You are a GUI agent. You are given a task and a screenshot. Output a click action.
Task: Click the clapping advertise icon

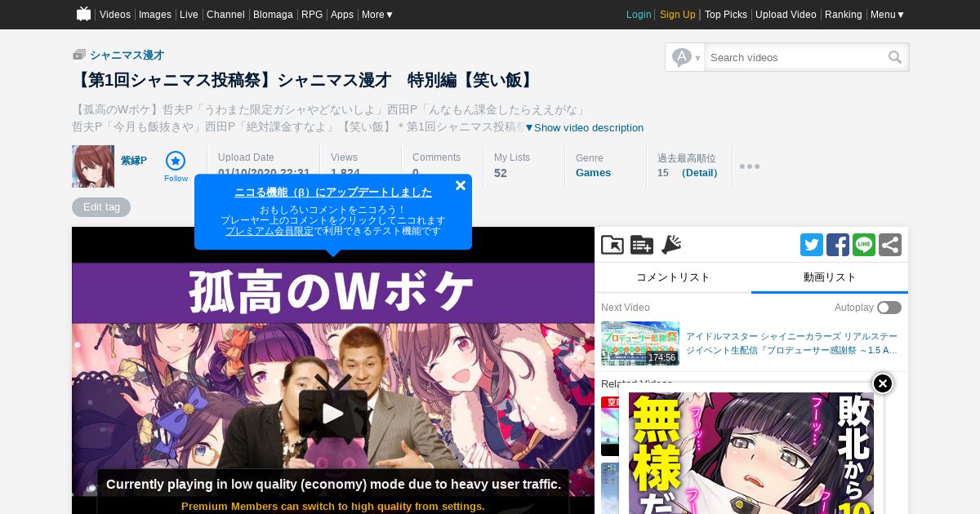pyautogui.click(x=671, y=245)
